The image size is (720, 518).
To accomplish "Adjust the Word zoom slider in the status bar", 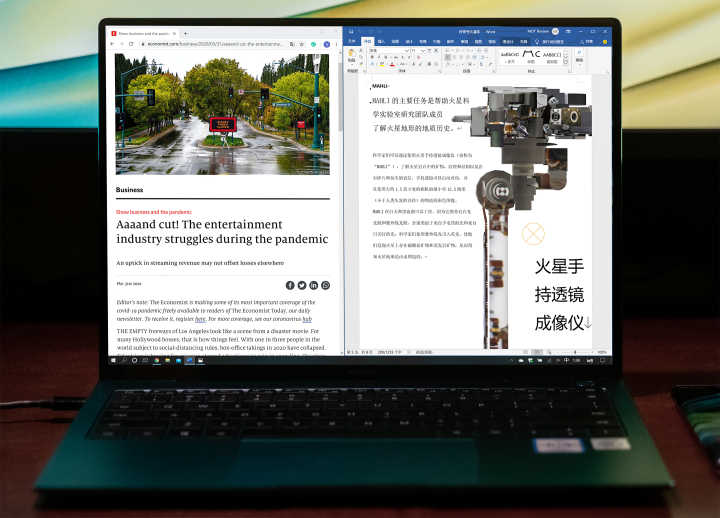I will [575, 352].
